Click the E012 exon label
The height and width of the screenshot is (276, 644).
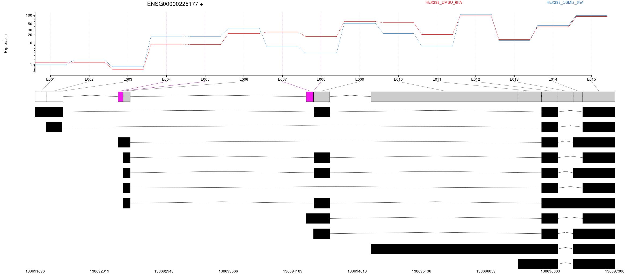point(475,79)
